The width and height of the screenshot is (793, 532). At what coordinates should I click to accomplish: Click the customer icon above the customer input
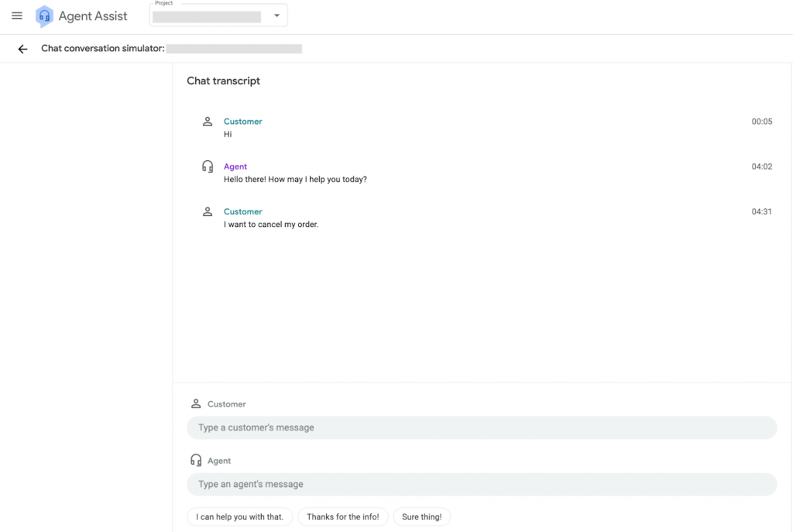195,403
